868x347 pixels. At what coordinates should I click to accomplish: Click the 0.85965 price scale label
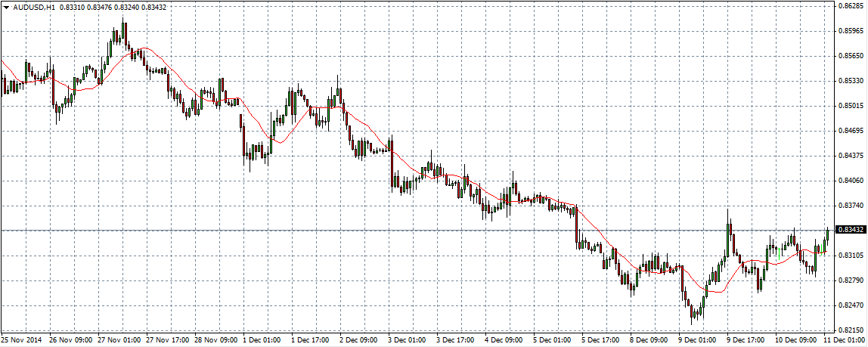click(x=851, y=31)
